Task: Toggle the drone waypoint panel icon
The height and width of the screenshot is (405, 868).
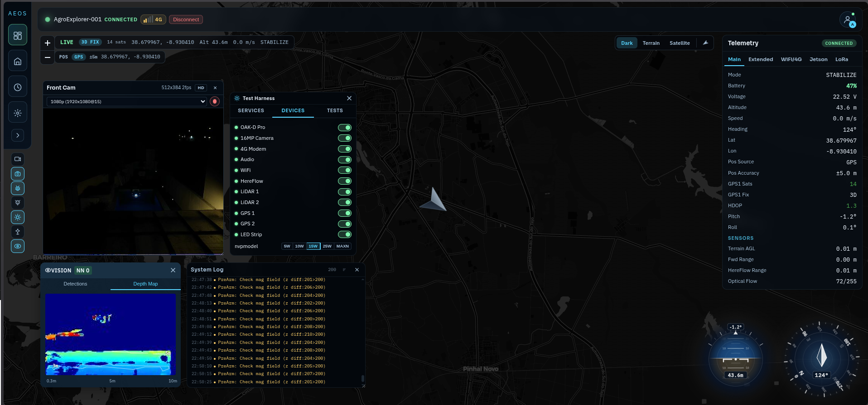Action: [x=18, y=232]
